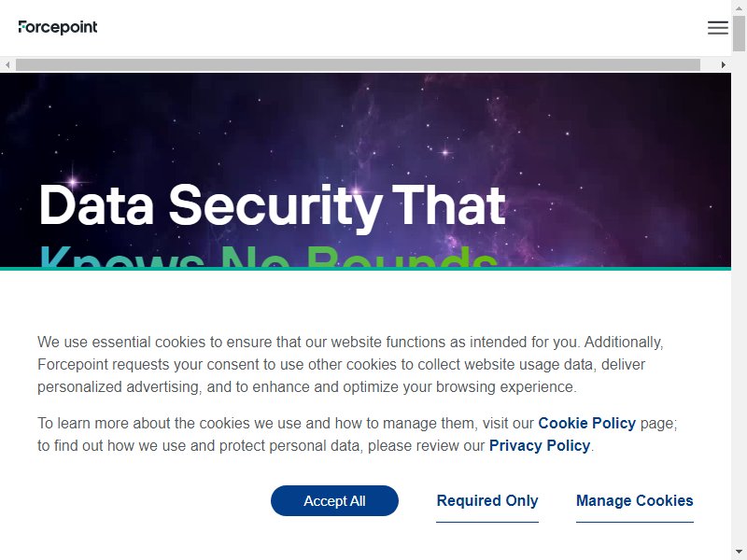
Task: Click the vertical scrollbar up arrow
Action: tap(739, 7)
